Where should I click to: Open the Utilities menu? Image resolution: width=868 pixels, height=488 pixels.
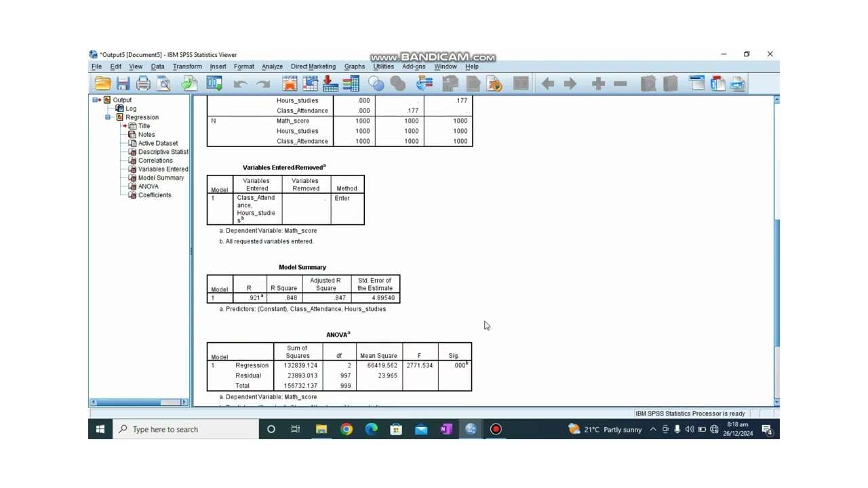click(383, 66)
